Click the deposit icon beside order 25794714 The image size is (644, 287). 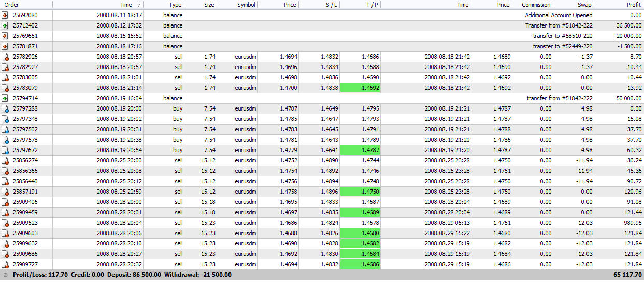click(5, 98)
